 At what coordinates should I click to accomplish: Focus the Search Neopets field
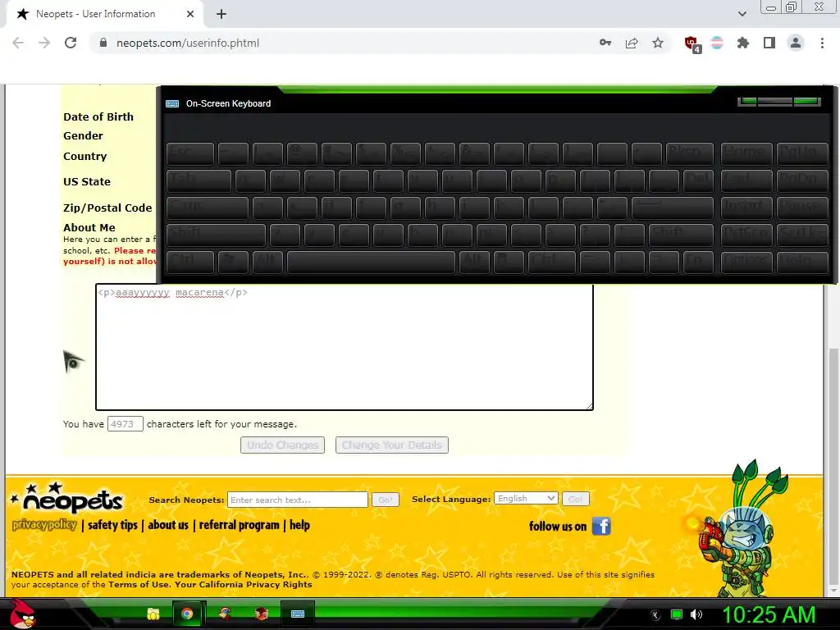point(298,500)
